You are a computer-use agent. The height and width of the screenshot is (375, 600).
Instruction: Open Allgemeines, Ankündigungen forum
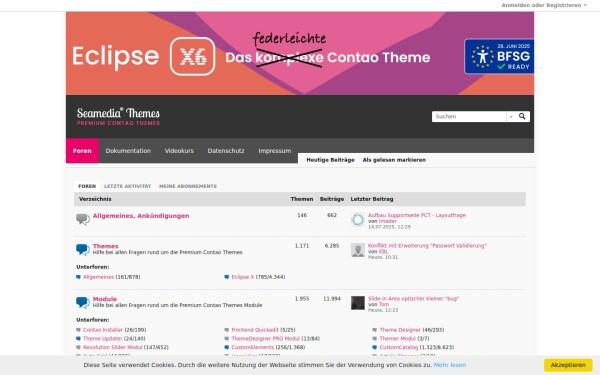(141, 216)
